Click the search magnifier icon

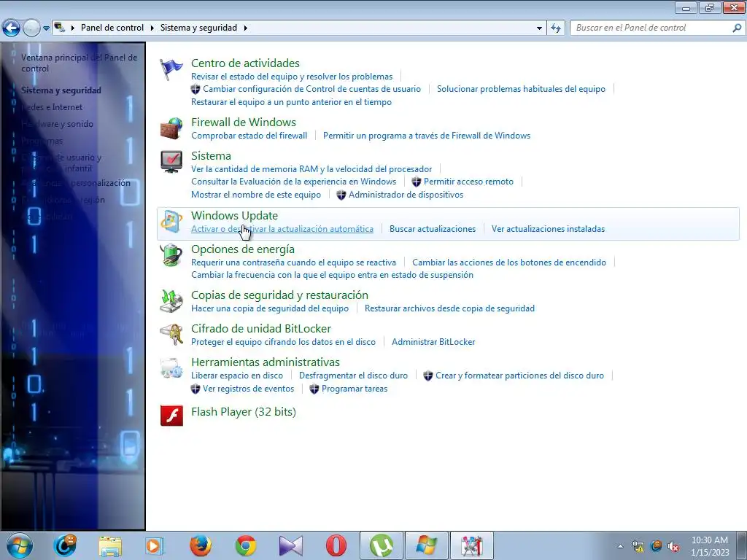point(737,28)
